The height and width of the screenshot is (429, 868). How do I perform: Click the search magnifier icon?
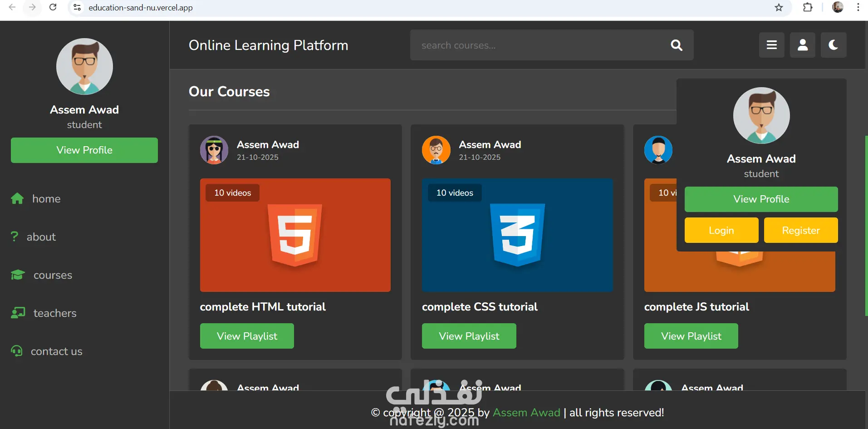pyautogui.click(x=677, y=45)
